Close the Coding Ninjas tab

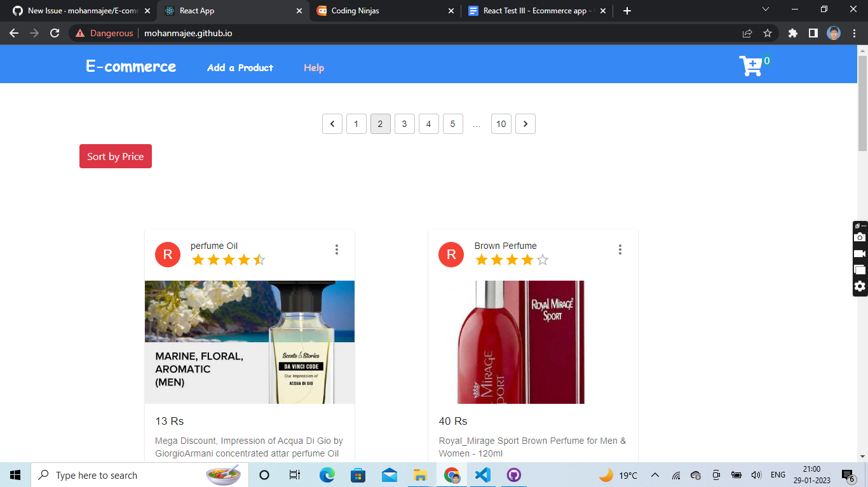click(451, 11)
